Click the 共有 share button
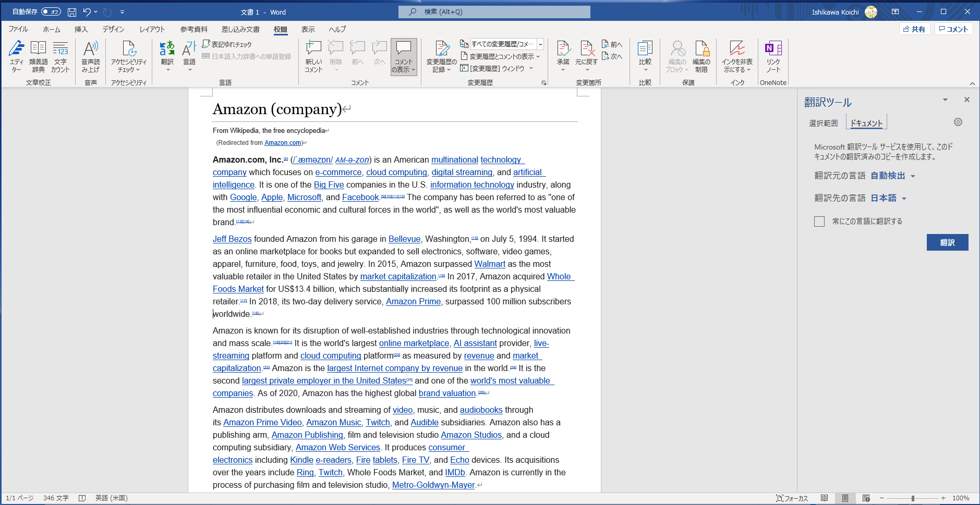The image size is (980, 505). click(915, 29)
